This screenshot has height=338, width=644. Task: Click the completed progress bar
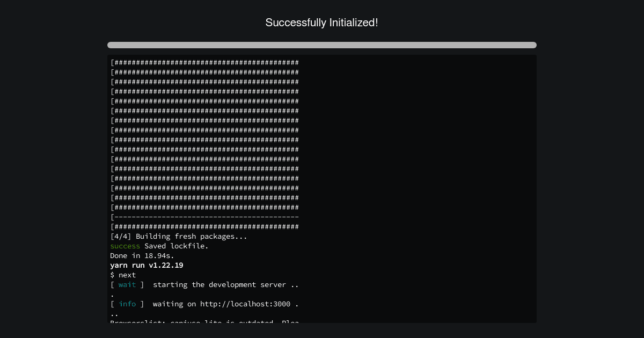(x=321, y=45)
